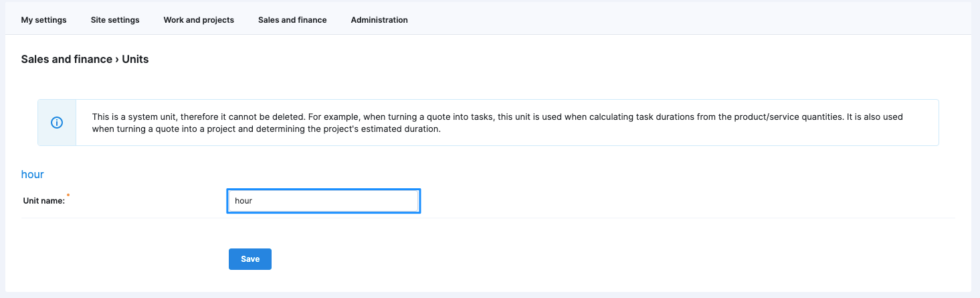Go to Sales and finance breadcrumb
This screenshot has height=298, width=980.
coord(67,59)
